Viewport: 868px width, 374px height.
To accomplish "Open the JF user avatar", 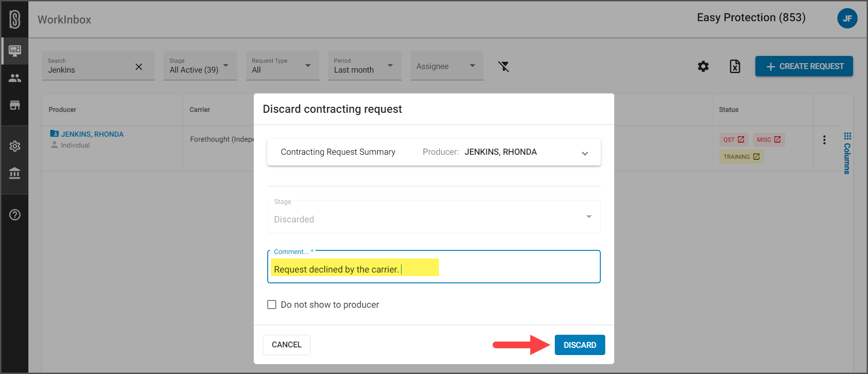I will (847, 18).
